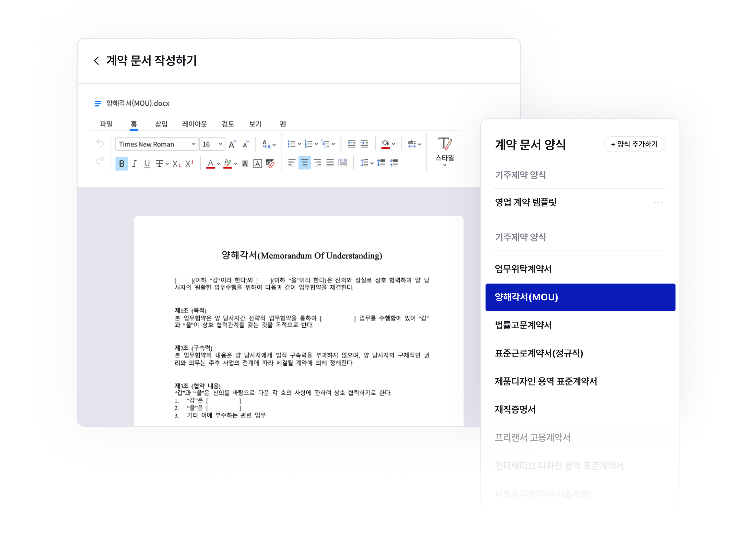Switch to the 삽입 tab

pos(161,124)
